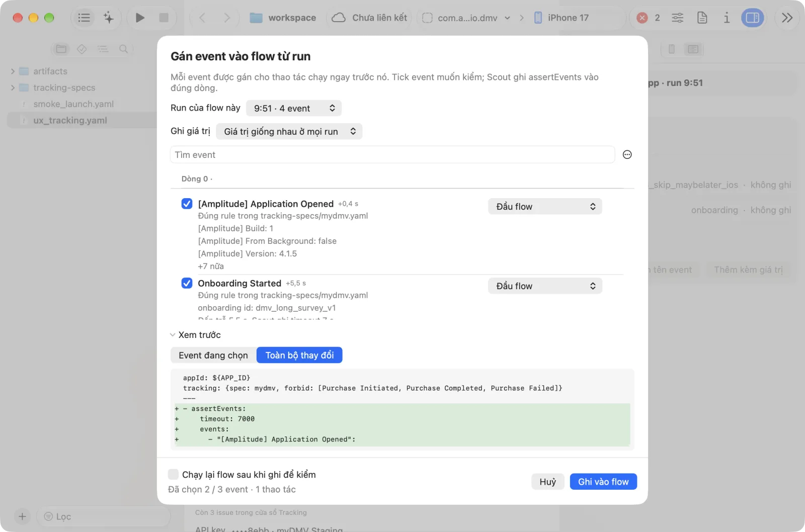This screenshot has width=805, height=532.
Task: Enable 'Chạy lại flow sau khi ghi'
Action: point(173,474)
